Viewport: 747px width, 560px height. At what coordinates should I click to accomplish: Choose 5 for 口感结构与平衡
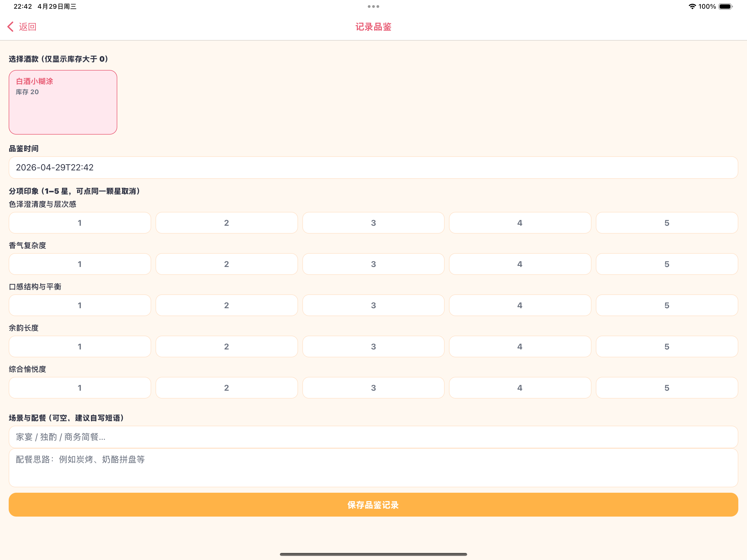(x=667, y=305)
